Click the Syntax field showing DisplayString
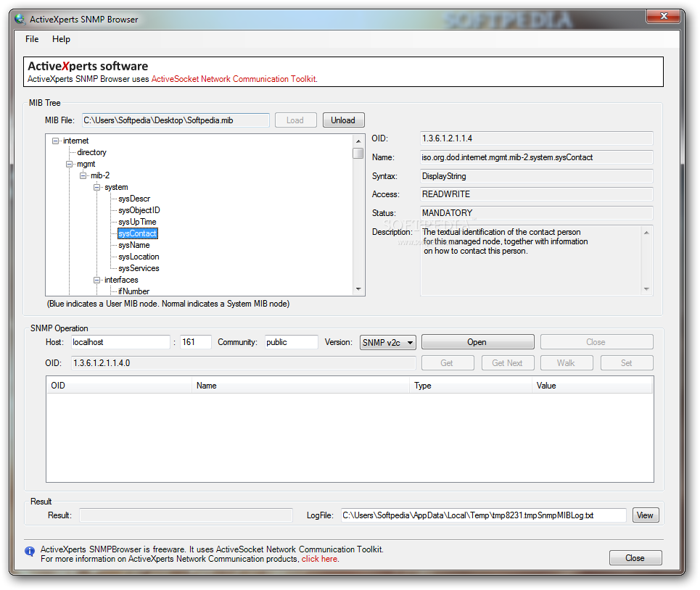 [536, 176]
